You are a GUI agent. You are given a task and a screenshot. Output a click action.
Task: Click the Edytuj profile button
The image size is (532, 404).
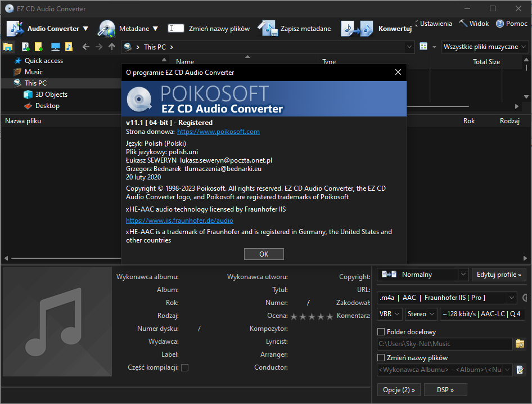pos(499,275)
